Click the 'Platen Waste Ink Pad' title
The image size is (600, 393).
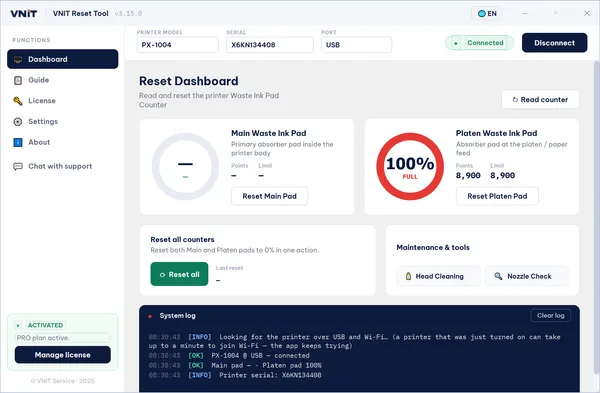tap(496, 133)
